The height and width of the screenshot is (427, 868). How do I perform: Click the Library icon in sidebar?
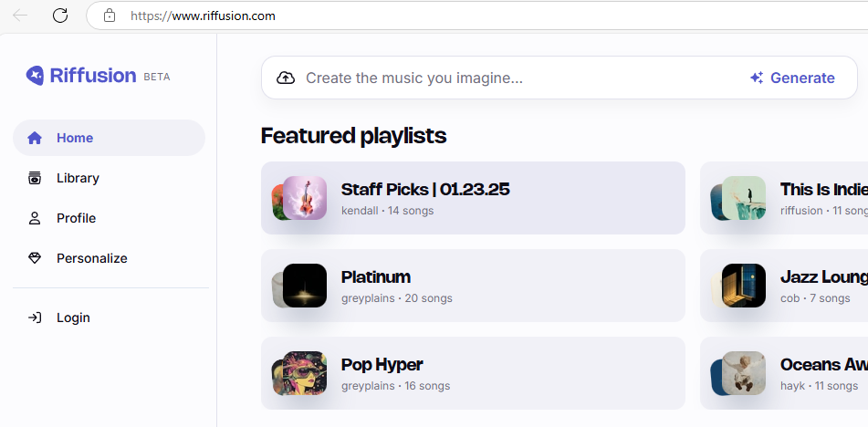tap(35, 178)
